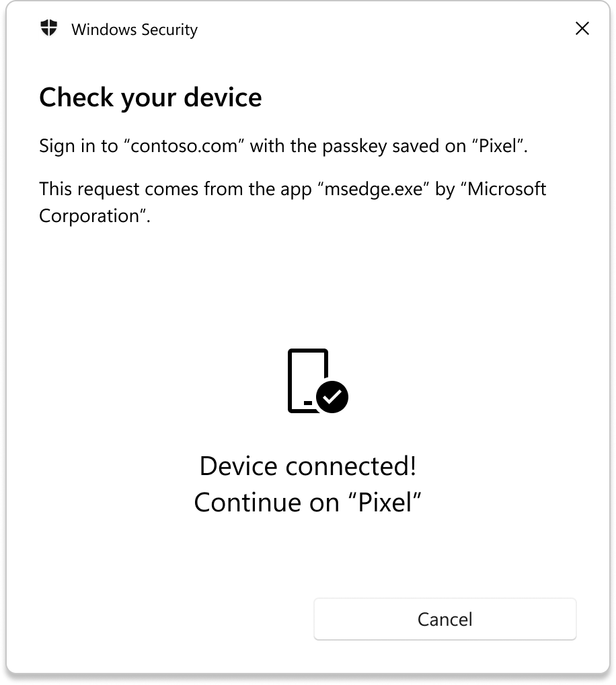This screenshot has height=685, width=616.
Task: Click the black checkmark badge
Action: tap(332, 396)
